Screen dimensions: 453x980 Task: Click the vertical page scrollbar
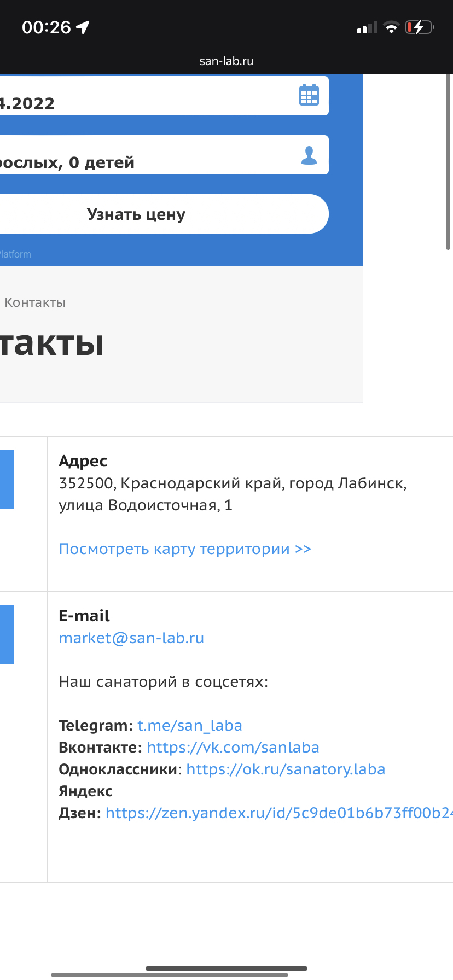pyautogui.click(x=448, y=164)
